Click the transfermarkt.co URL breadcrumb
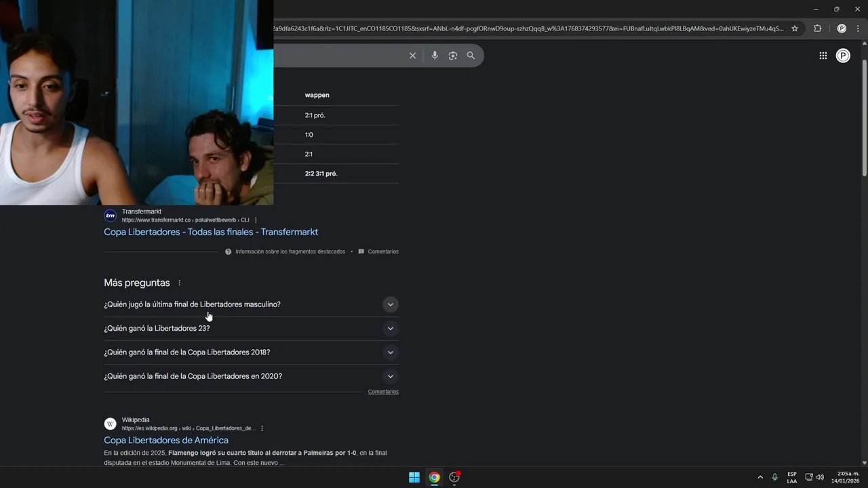 tap(186, 220)
